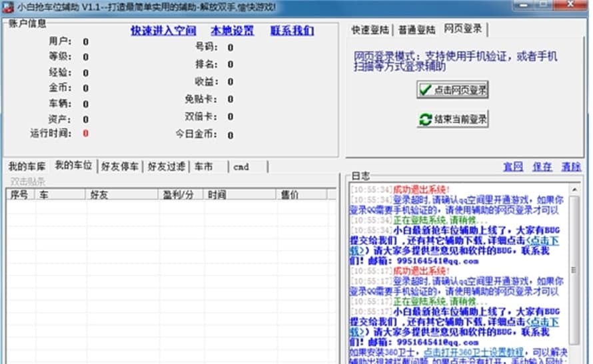Click the first red 成功退出系统! log entry

point(421,190)
